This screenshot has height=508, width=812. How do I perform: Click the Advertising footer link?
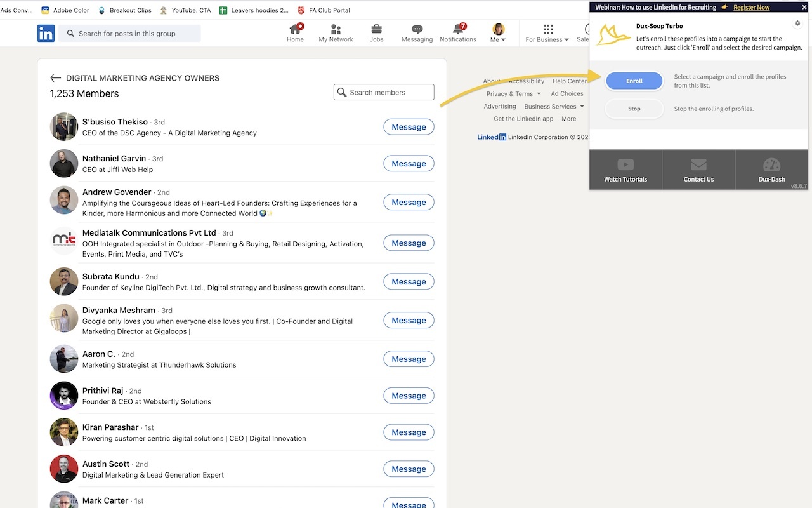(500, 107)
